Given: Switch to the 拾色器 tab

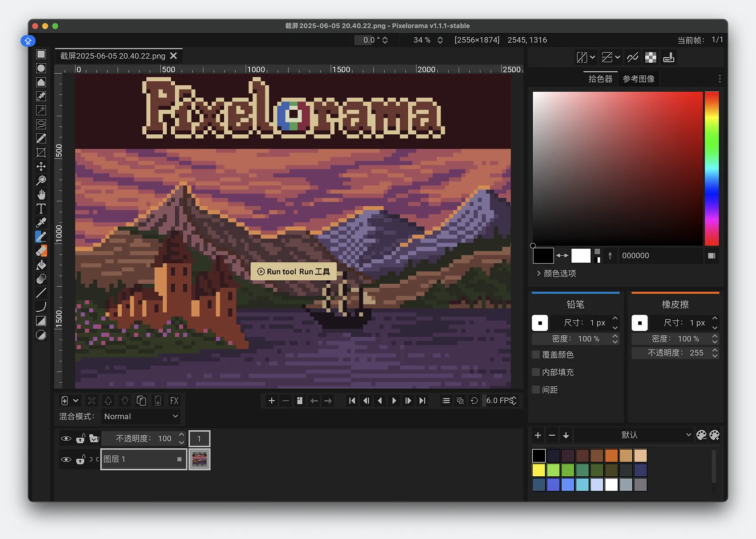Looking at the screenshot, I should (600, 79).
